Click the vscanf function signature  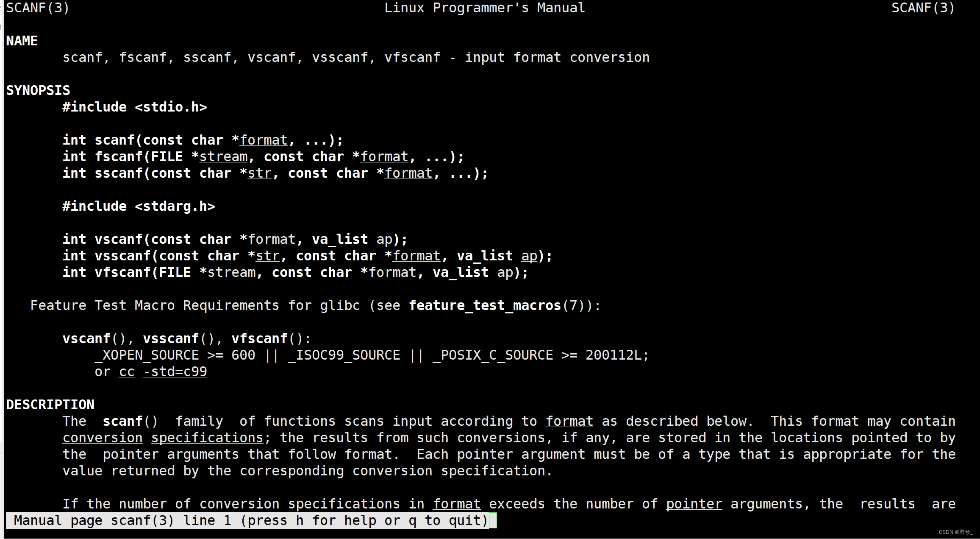tap(236, 239)
